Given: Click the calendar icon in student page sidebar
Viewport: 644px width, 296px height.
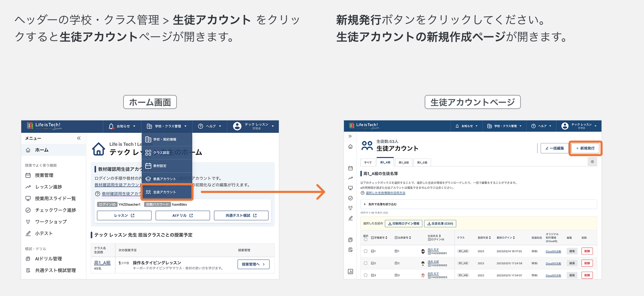Looking at the screenshot, I should click(350, 168).
